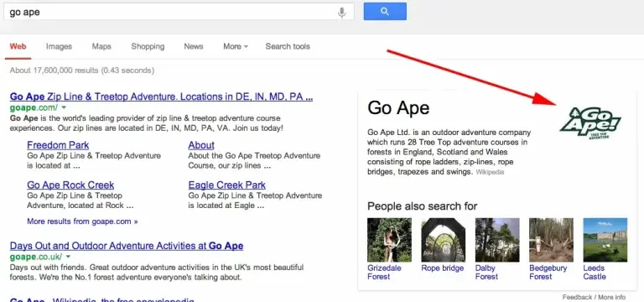Open the Dalby Forest text link
The image size is (644, 302).
tap(486, 273)
